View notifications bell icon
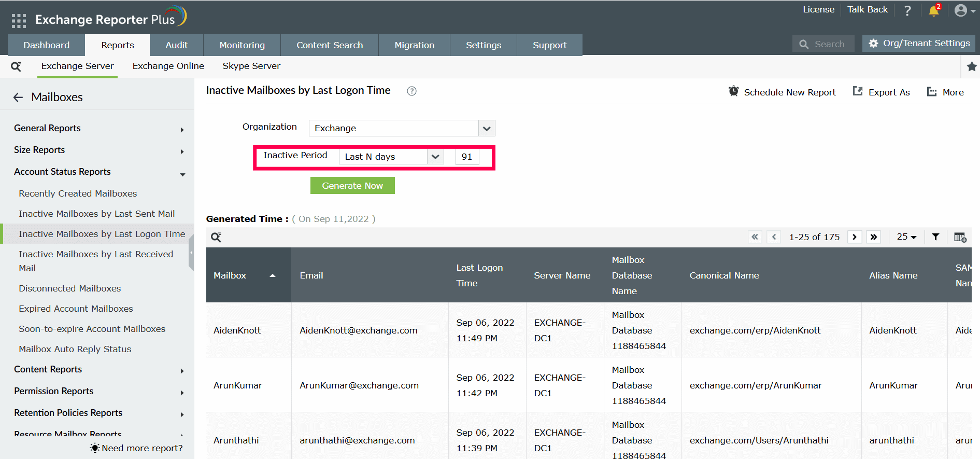The height and width of the screenshot is (459, 980). (934, 10)
